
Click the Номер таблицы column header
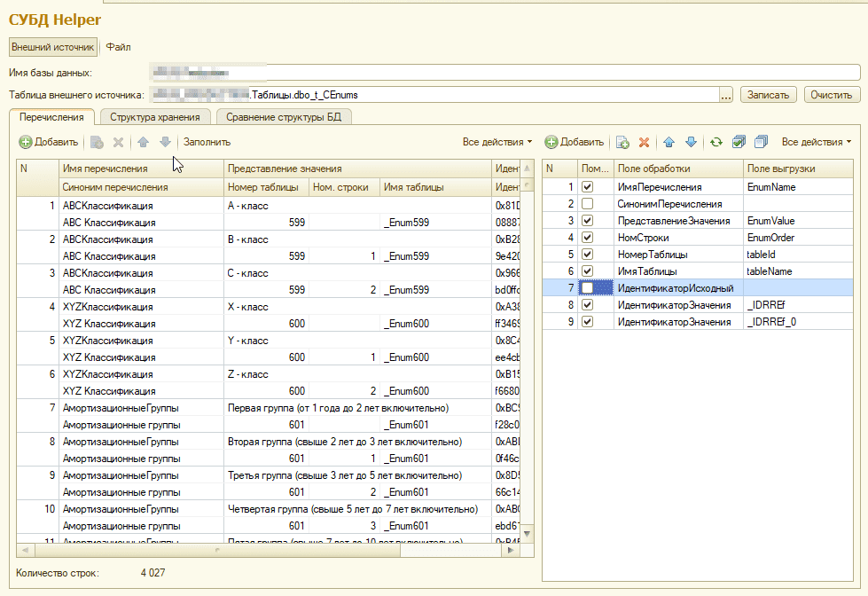tap(266, 187)
